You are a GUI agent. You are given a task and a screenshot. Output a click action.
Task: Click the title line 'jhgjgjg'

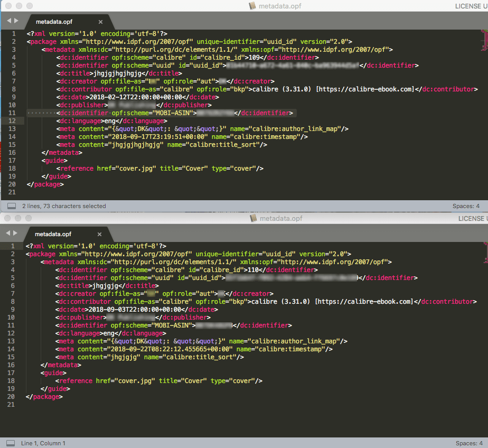[107, 285]
